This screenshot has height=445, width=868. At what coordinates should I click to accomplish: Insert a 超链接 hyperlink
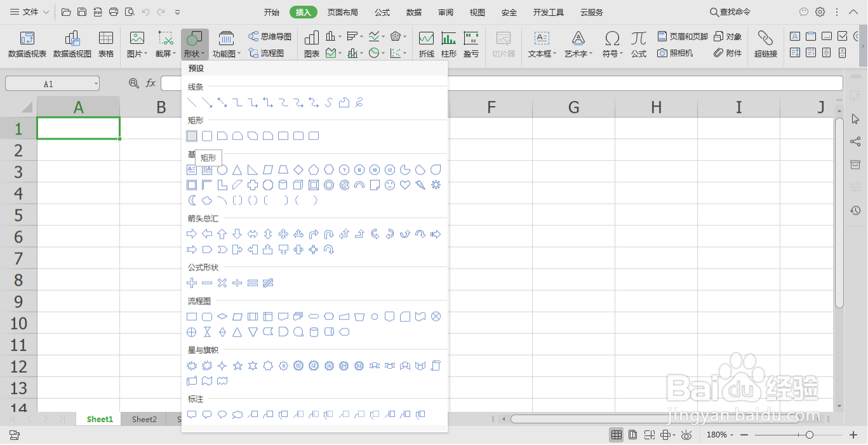tap(766, 45)
